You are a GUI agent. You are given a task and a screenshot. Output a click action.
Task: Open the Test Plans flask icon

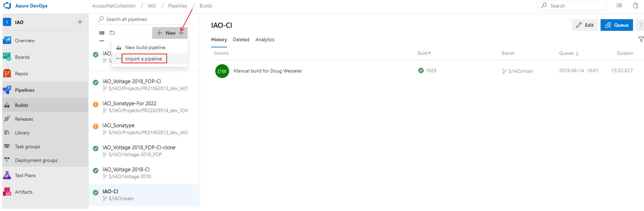pyautogui.click(x=7, y=175)
